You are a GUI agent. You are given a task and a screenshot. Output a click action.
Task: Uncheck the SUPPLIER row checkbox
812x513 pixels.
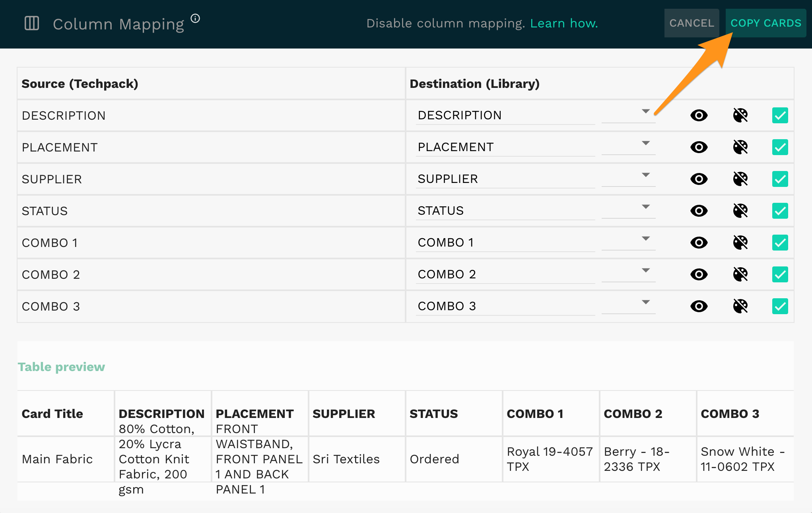coord(780,179)
